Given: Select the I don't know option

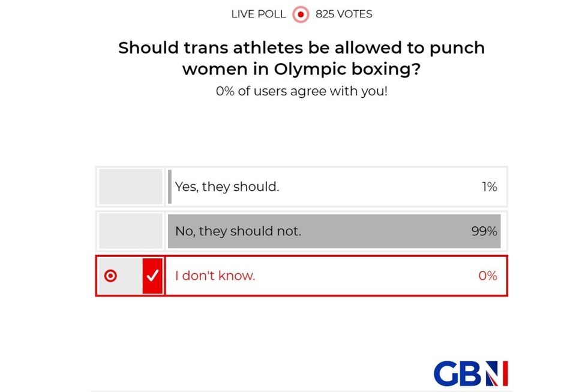Looking at the screenshot, I should 300,275.
